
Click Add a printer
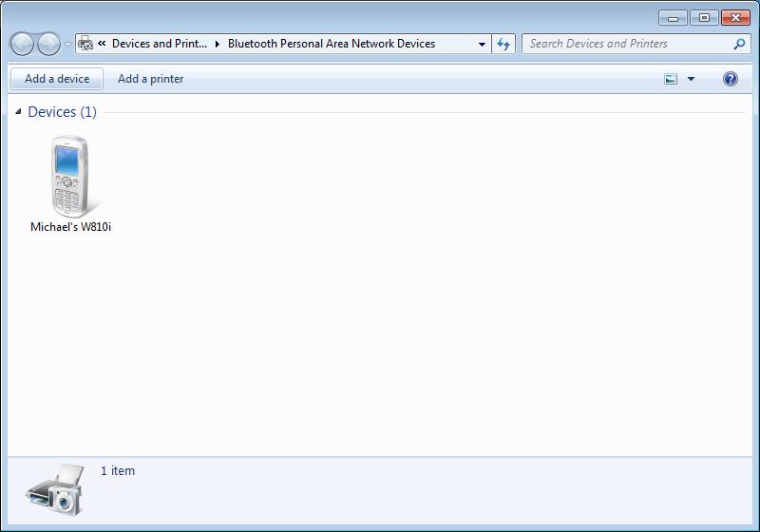(x=151, y=79)
